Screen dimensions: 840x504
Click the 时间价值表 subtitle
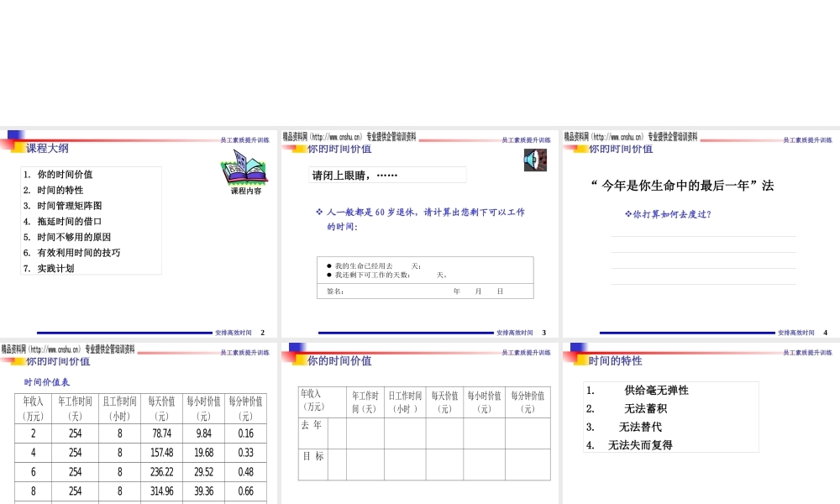47,382
